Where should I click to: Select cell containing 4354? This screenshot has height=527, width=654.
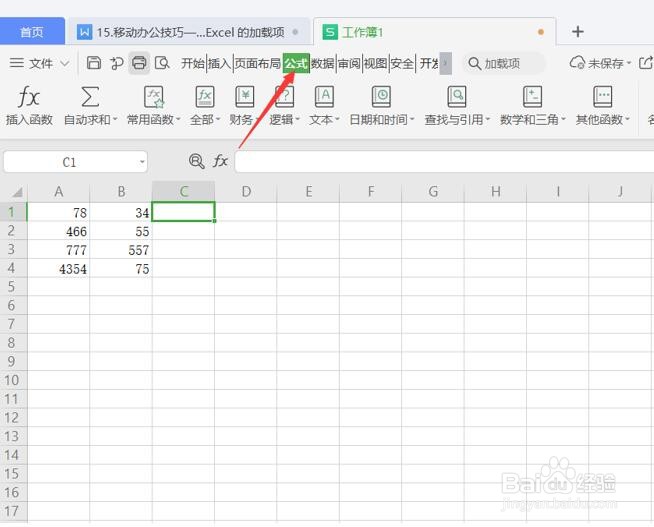click(58, 269)
